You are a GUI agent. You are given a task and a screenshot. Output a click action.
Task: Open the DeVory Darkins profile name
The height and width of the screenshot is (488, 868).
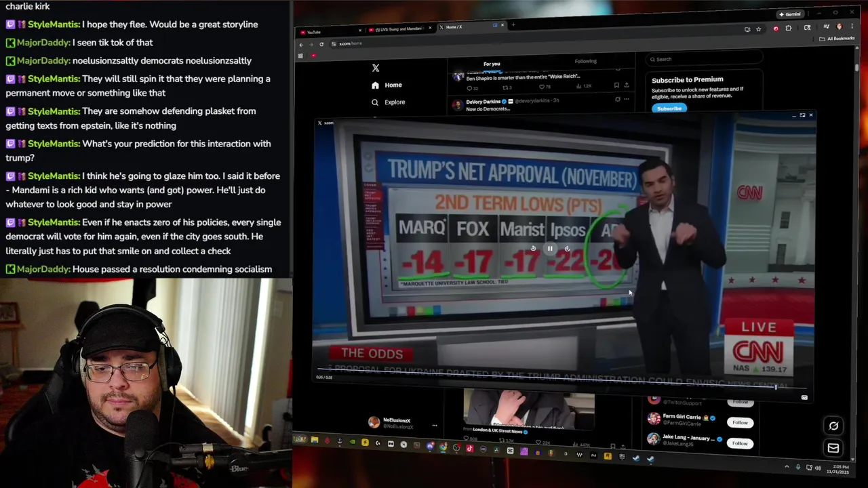pos(483,102)
